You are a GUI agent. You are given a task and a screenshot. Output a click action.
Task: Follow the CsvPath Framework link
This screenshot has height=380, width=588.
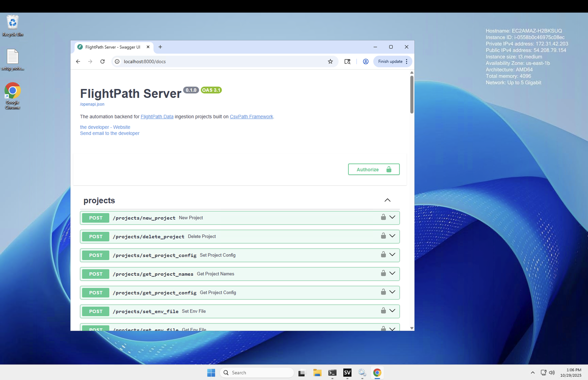tap(251, 117)
